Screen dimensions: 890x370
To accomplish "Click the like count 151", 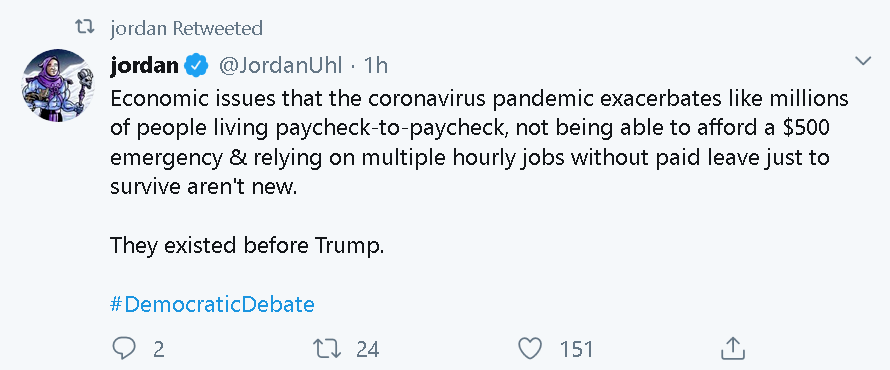I will coord(576,349).
